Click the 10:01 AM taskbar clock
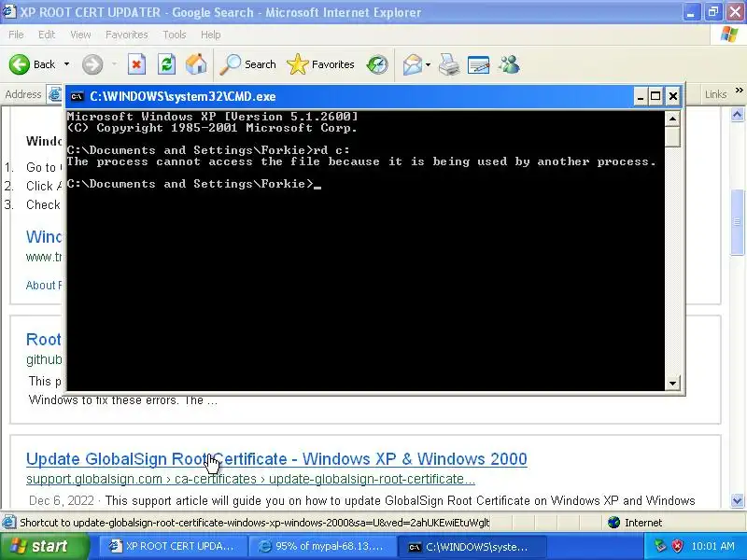The width and height of the screenshot is (747, 560). (x=712, y=546)
